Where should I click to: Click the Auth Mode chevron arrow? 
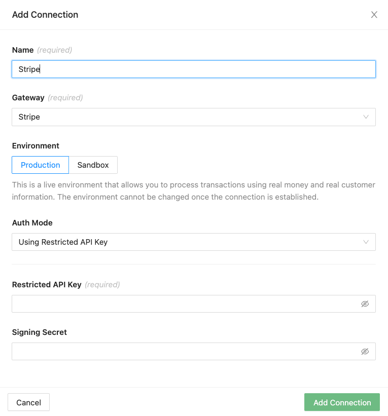tap(366, 242)
